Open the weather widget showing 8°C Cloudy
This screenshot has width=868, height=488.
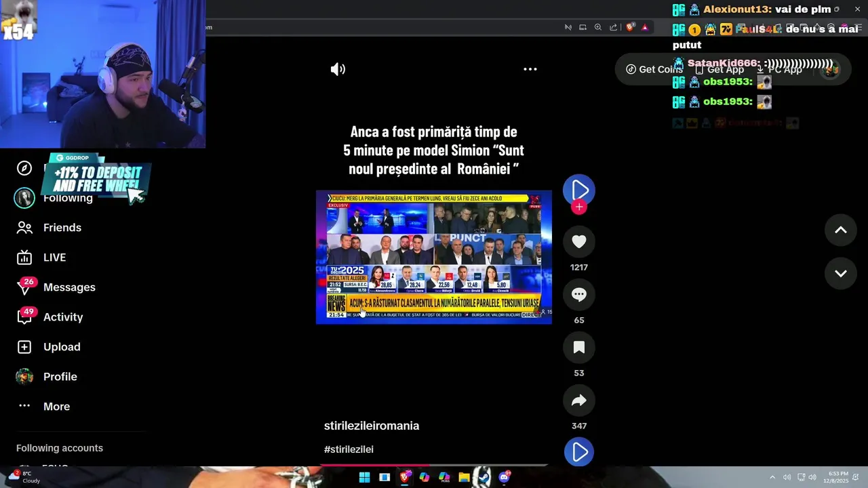[24, 477]
